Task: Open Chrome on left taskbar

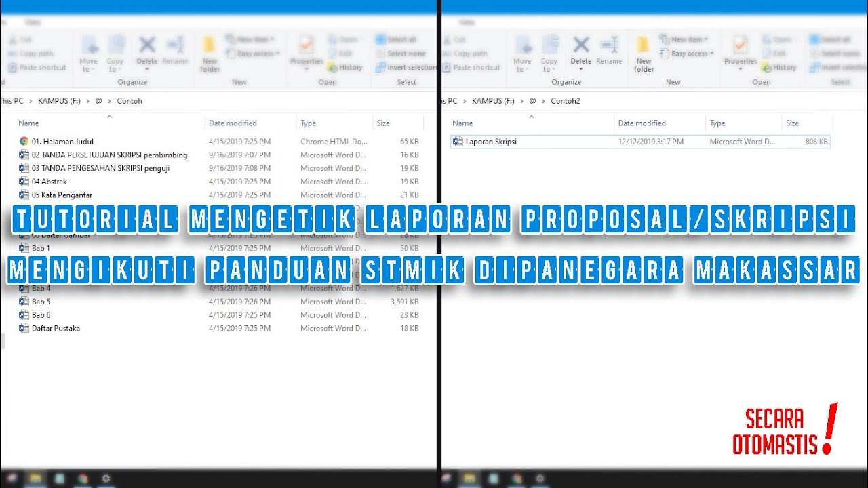Action: [x=82, y=479]
